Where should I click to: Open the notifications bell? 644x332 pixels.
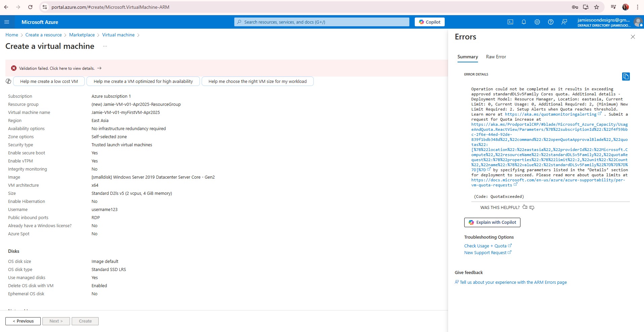tap(524, 22)
